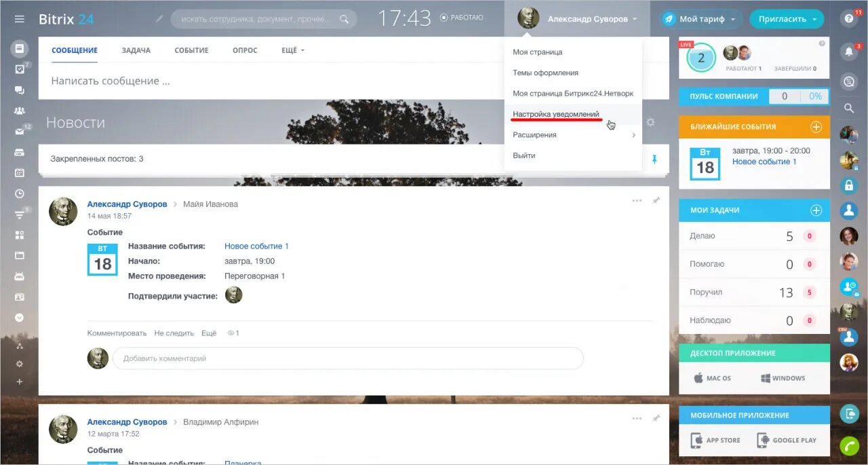Open the Workgroups people icon in sidebar
Screen dimensions: 868x465
20,111
